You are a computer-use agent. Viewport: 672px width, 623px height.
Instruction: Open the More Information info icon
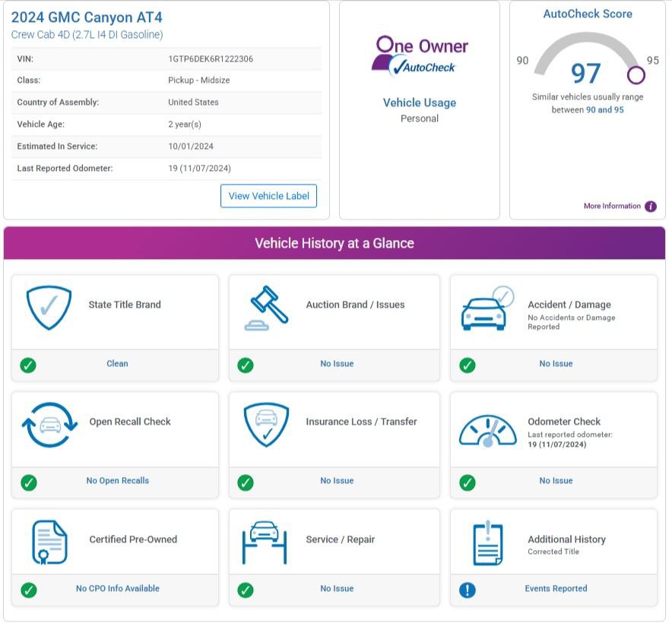pyautogui.click(x=651, y=207)
